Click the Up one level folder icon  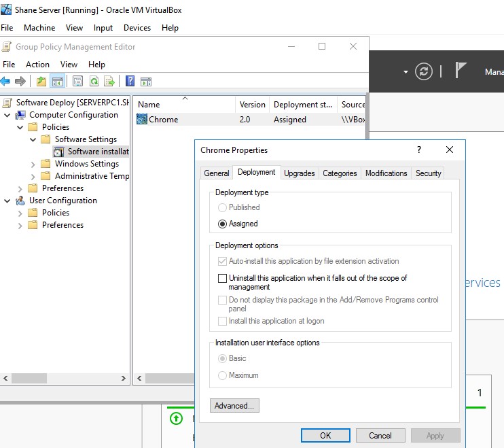coord(41,81)
